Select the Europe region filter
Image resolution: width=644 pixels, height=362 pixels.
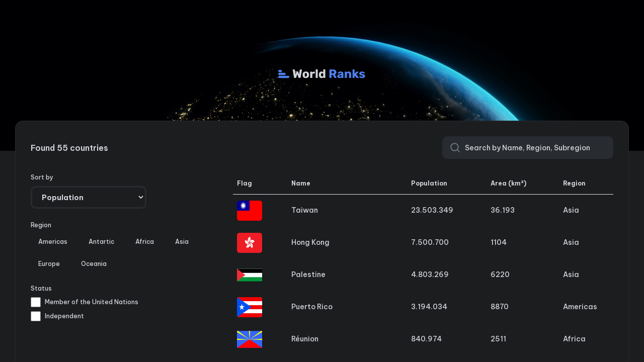[x=49, y=263]
